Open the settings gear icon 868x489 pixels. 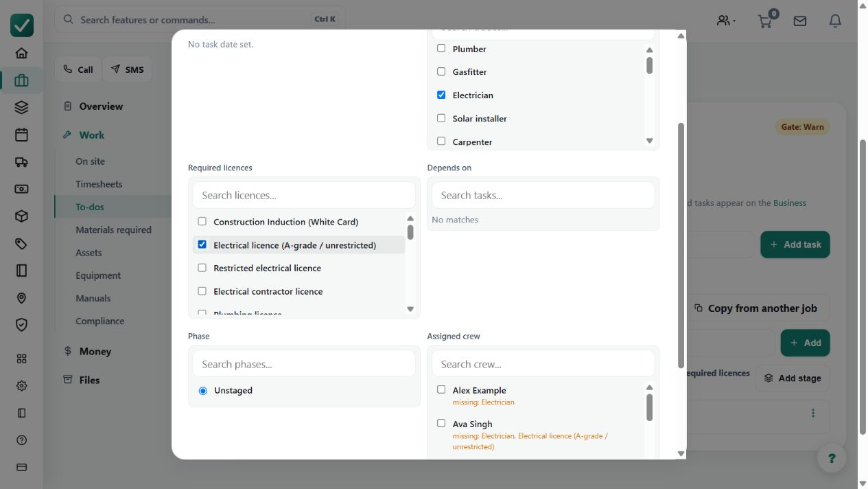pos(21,386)
